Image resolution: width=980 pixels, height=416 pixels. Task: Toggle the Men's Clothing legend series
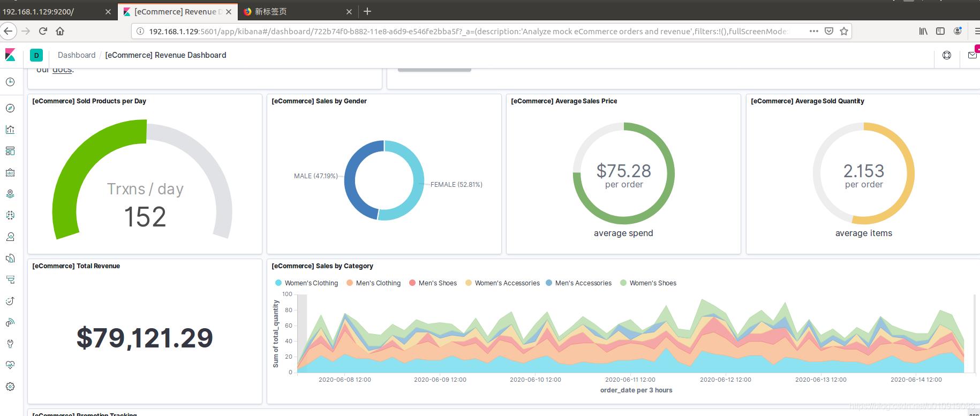pos(373,283)
